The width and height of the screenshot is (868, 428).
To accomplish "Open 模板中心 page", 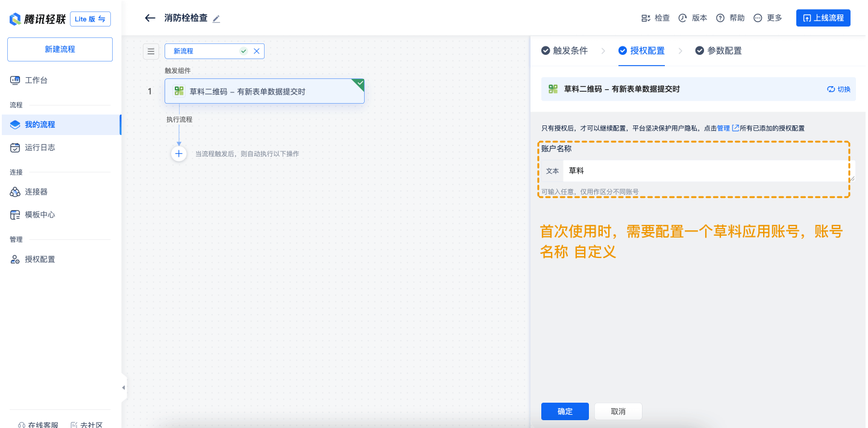I will 40,215.
